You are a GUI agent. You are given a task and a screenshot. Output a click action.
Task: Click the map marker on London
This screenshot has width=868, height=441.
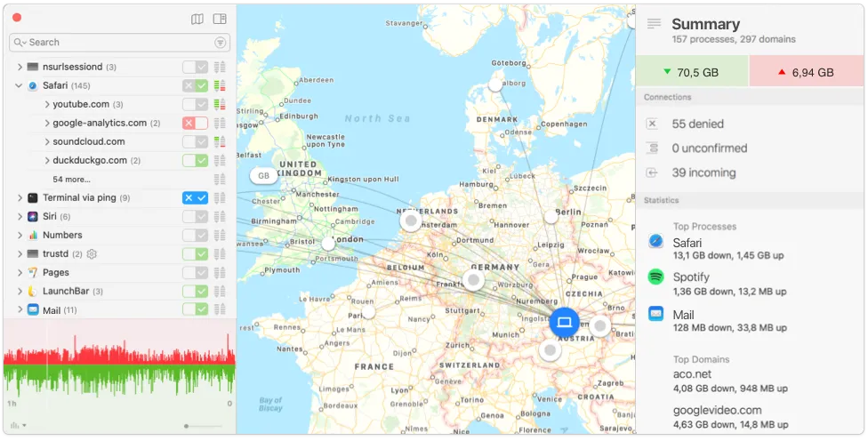click(329, 244)
